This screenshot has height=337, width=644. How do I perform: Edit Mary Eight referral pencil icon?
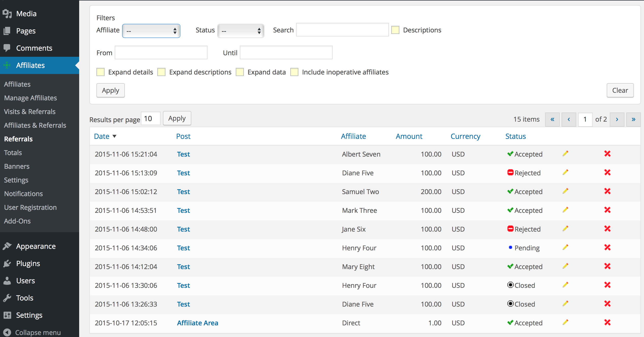(x=565, y=266)
